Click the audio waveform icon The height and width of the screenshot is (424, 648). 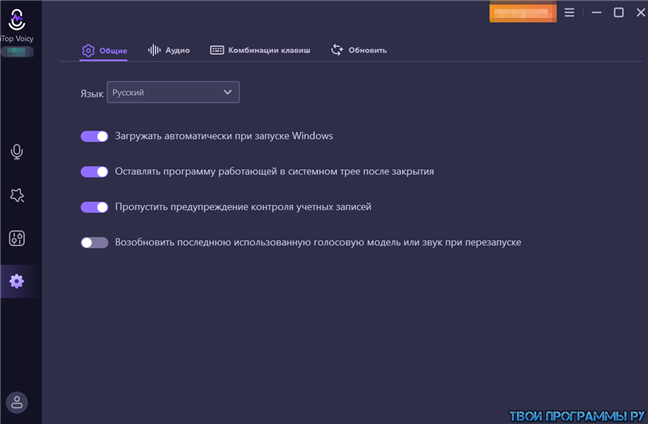click(x=155, y=50)
